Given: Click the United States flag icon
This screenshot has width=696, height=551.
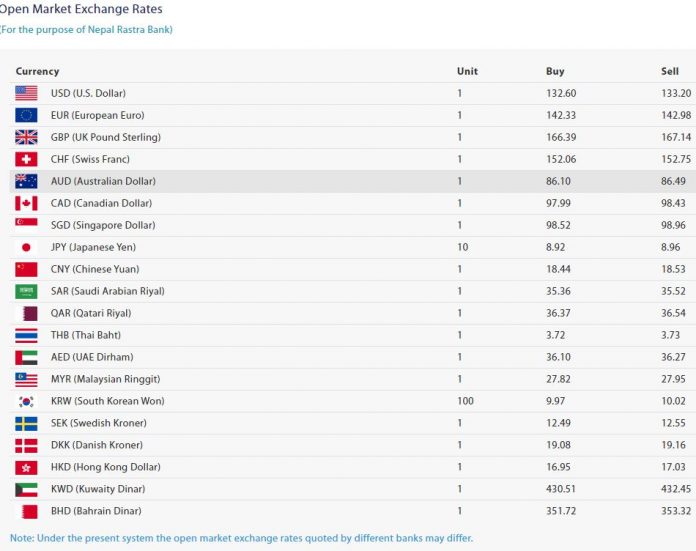Looking at the screenshot, I should coord(26,93).
